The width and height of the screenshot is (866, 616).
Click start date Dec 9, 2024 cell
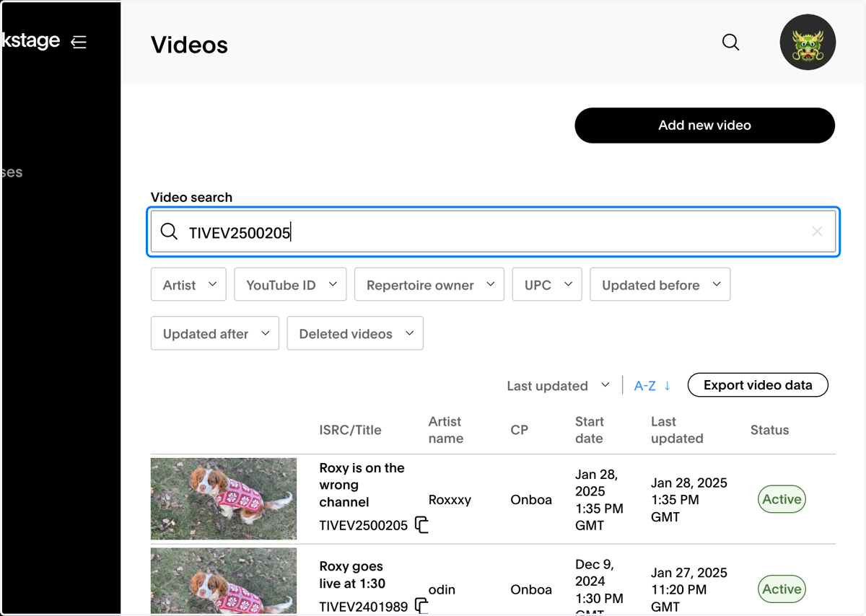click(599, 586)
